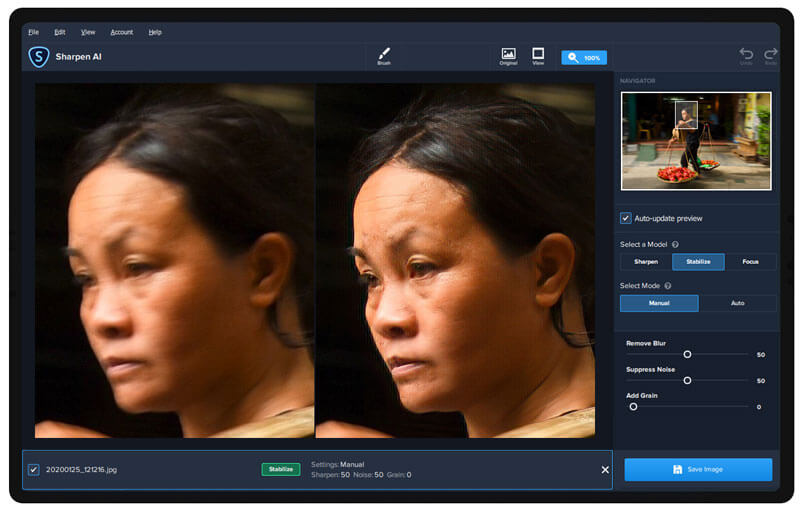
Task: Open the Account menu
Action: (x=121, y=32)
